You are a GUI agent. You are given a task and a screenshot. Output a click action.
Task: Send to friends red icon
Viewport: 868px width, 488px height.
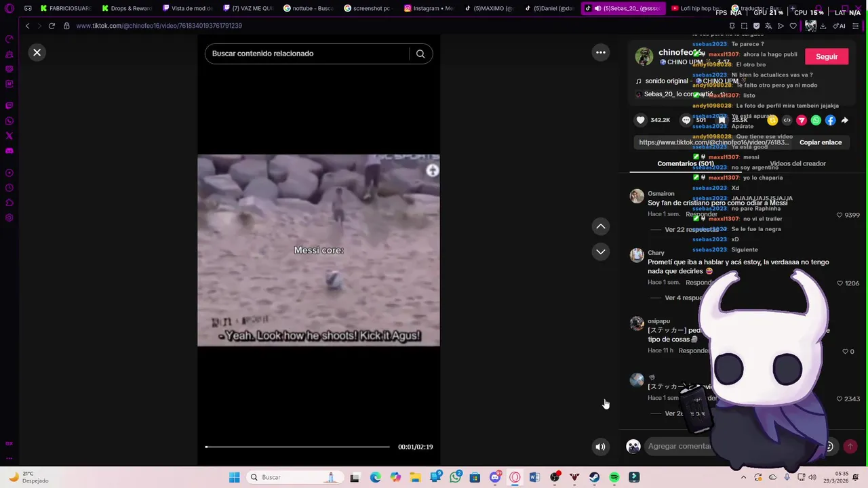(x=802, y=120)
